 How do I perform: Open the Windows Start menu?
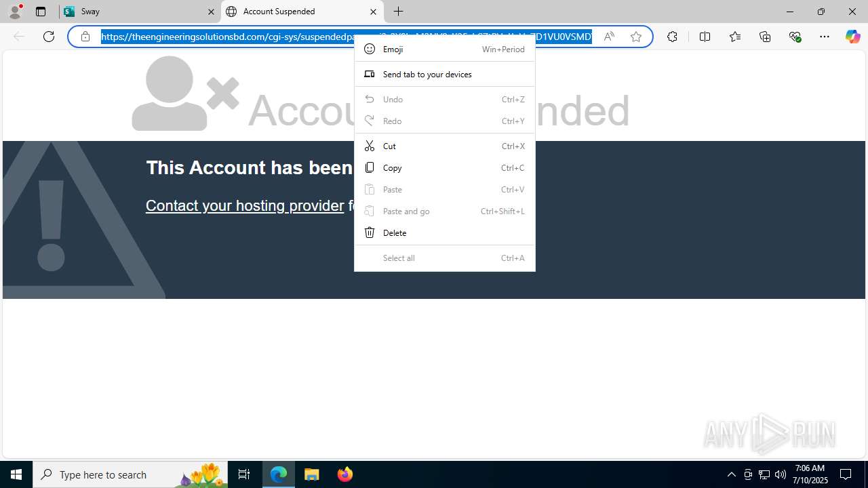point(16,474)
